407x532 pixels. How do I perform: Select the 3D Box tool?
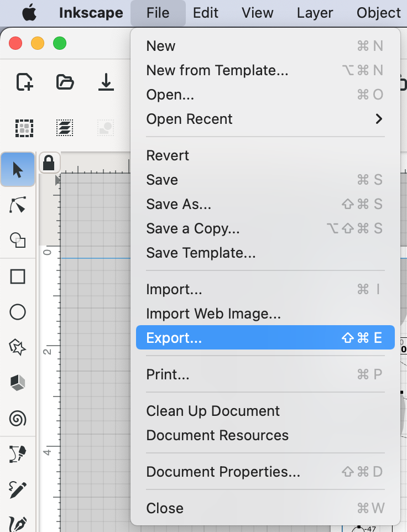coord(18,383)
